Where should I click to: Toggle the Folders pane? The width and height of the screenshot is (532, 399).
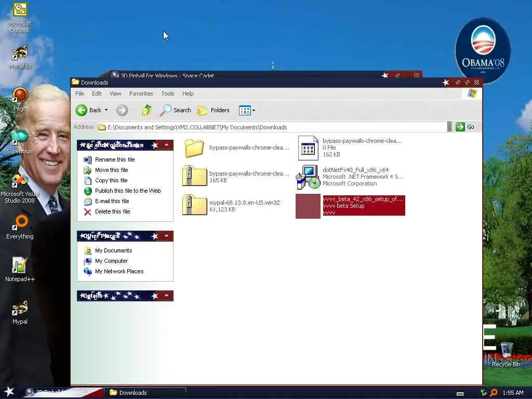[x=214, y=110]
